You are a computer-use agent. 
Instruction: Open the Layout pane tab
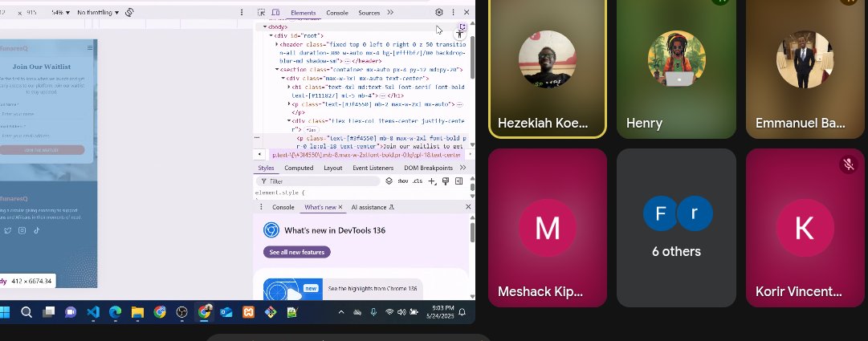pos(332,168)
